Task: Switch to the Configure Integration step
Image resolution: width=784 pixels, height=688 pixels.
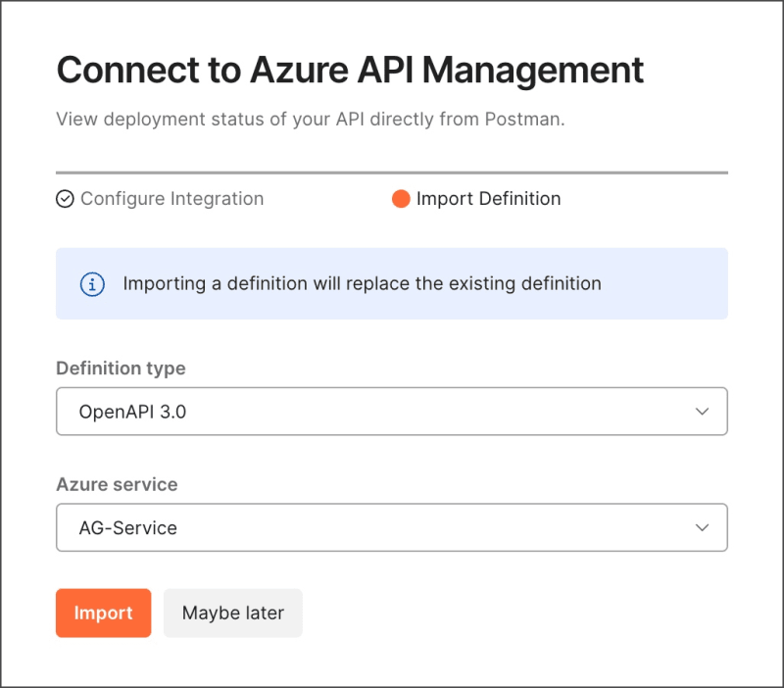Action: coord(171,198)
